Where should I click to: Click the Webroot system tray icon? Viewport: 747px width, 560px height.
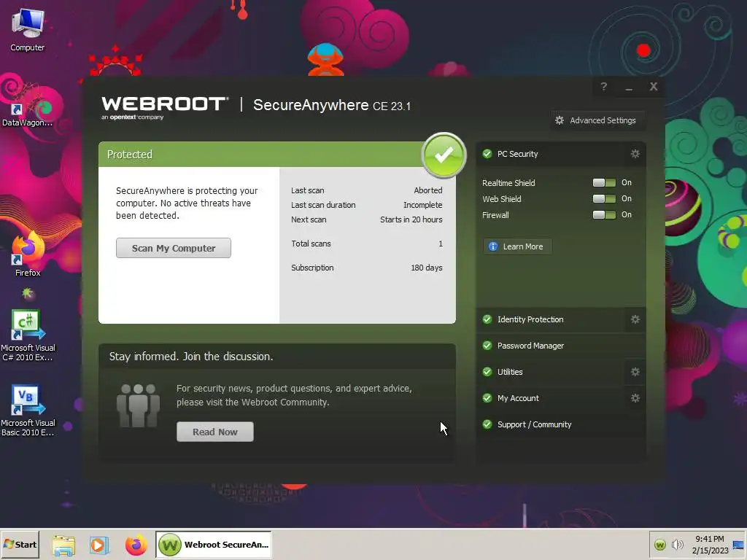[x=659, y=545]
